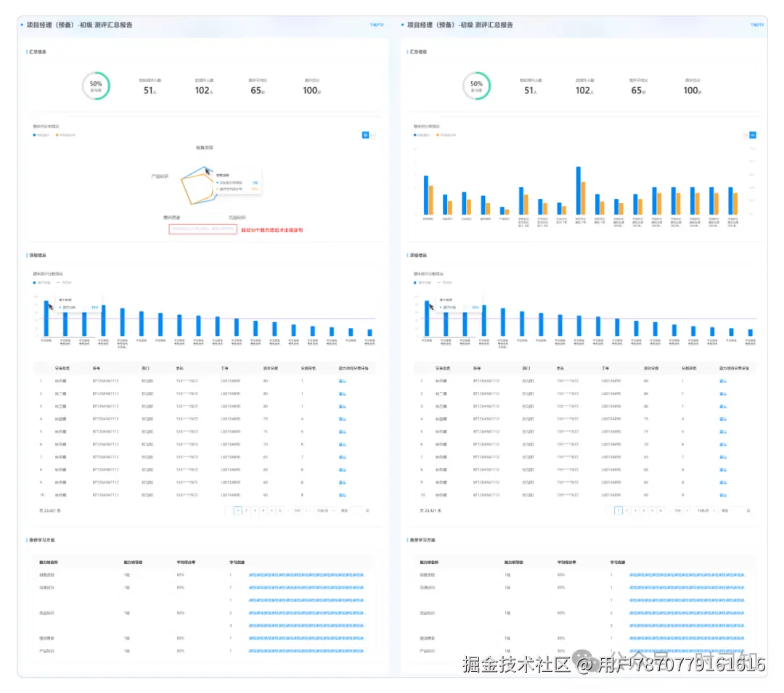Open second course link in left study plan
The image size is (784, 693).
(307, 588)
